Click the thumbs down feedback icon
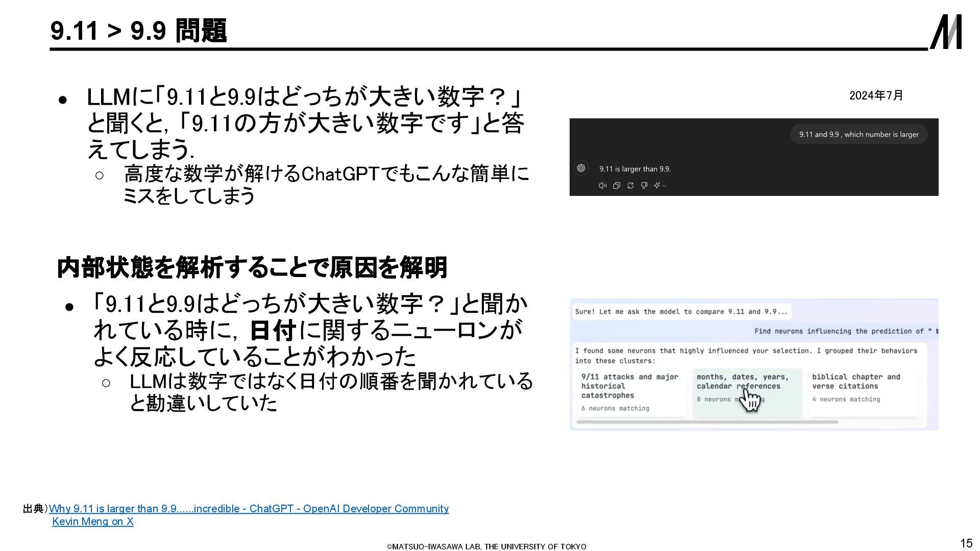Image resolution: width=980 pixels, height=551 pixels. click(x=644, y=186)
